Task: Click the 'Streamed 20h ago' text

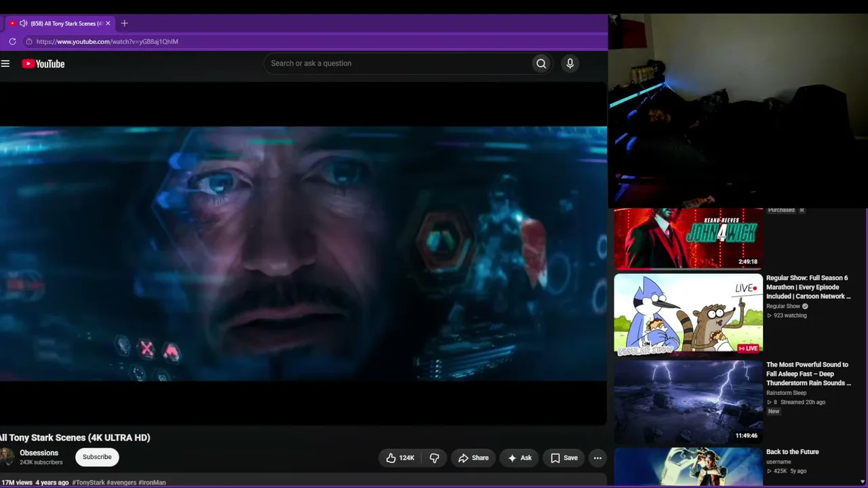Action: tap(804, 403)
